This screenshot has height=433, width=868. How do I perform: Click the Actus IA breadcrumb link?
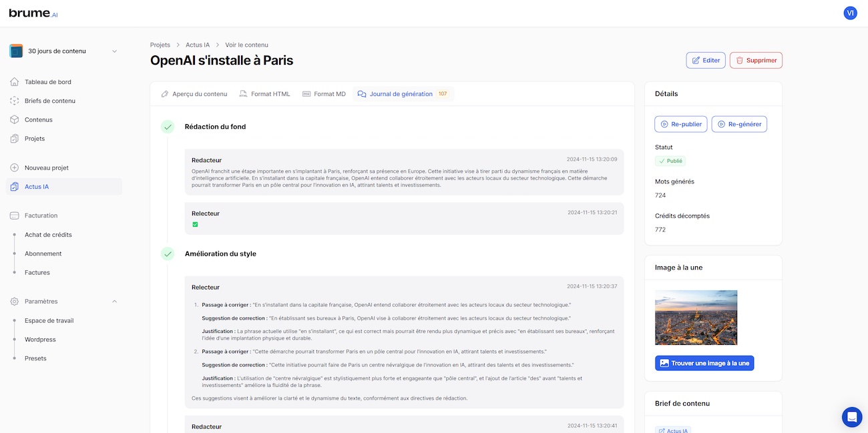coord(198,45)
